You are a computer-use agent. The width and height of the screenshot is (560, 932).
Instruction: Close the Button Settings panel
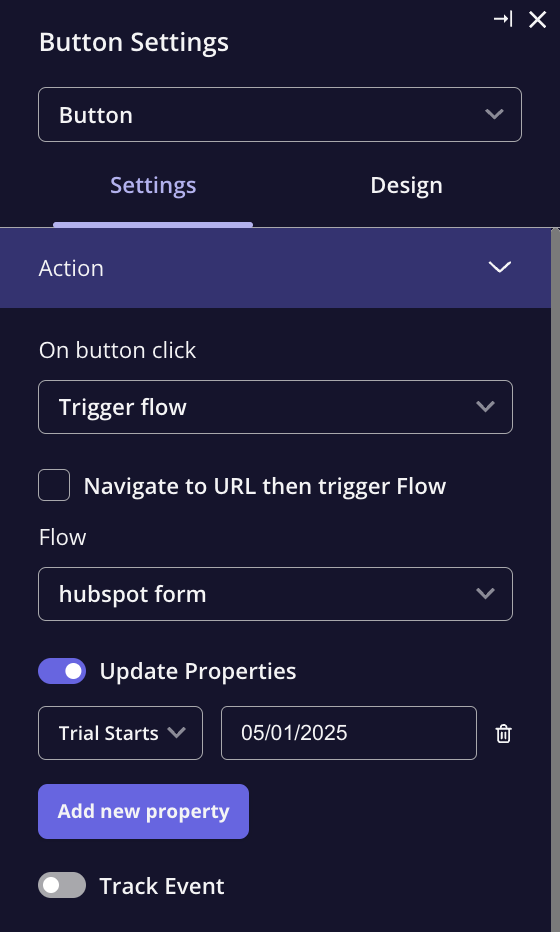click(x=537, y=20)
